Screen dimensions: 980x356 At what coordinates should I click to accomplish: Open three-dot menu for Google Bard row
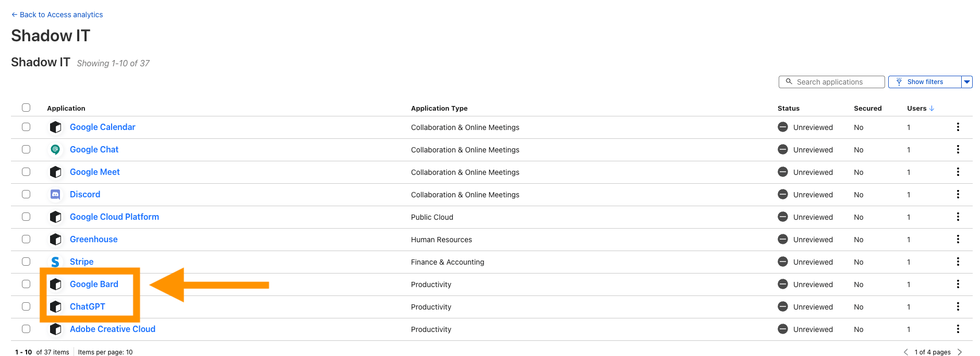pos(958,284)
